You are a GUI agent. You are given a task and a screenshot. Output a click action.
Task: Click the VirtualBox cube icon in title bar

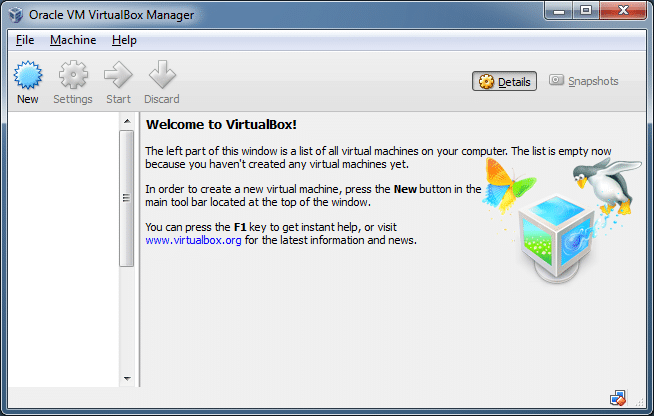pyautogui.click(x=16, y=15)
